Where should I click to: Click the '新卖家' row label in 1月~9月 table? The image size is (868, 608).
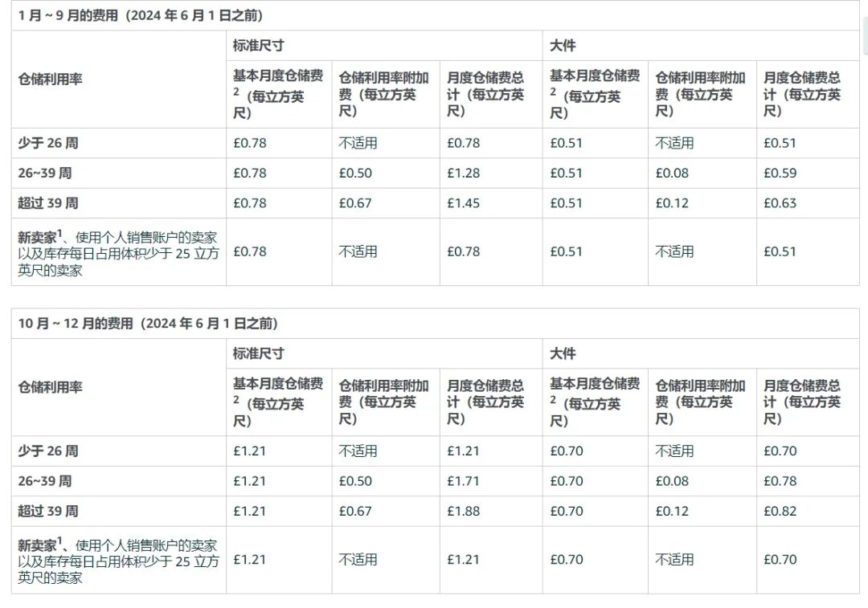pos(118,253)
